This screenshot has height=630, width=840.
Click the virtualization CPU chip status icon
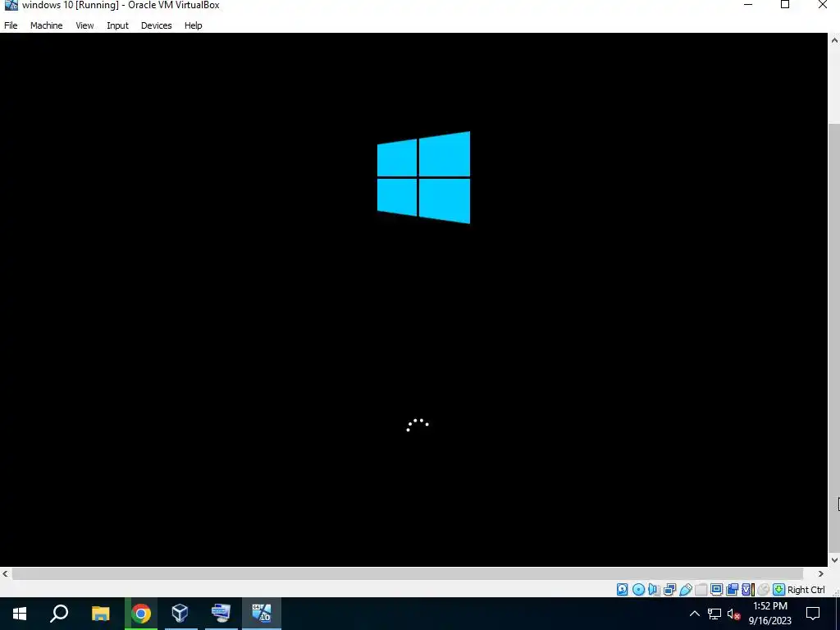coord(748,589)
